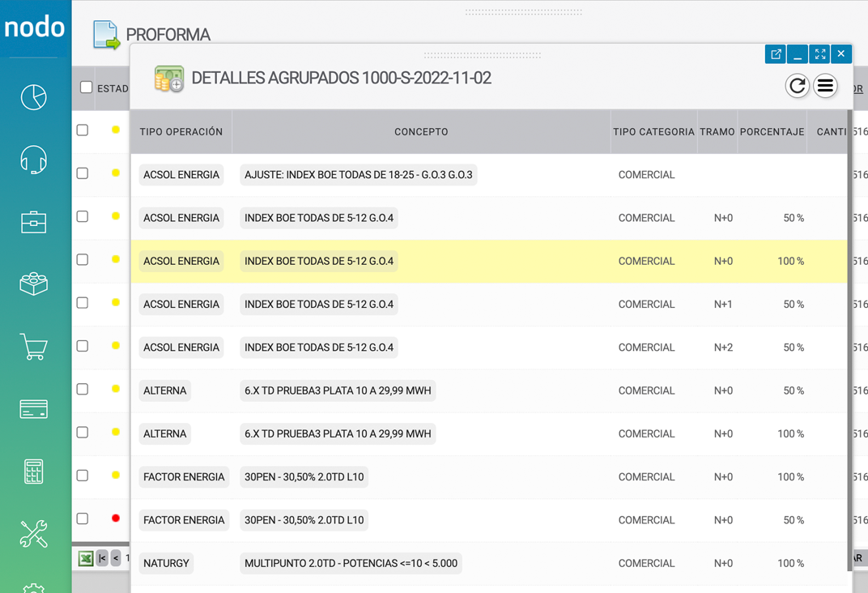Click the FACTOR ENERGIA chip in its 100 % row
868x593 pixels.
[x=184, y=477]
